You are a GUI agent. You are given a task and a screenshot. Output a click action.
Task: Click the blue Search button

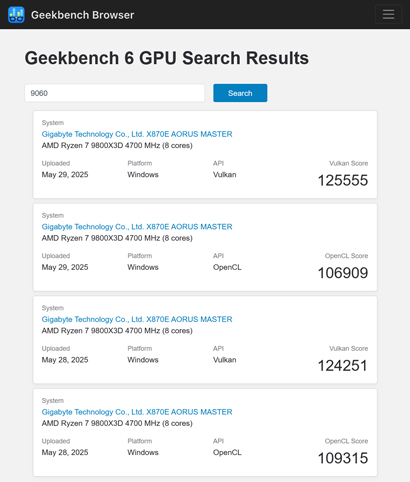[x=240, y=93]
